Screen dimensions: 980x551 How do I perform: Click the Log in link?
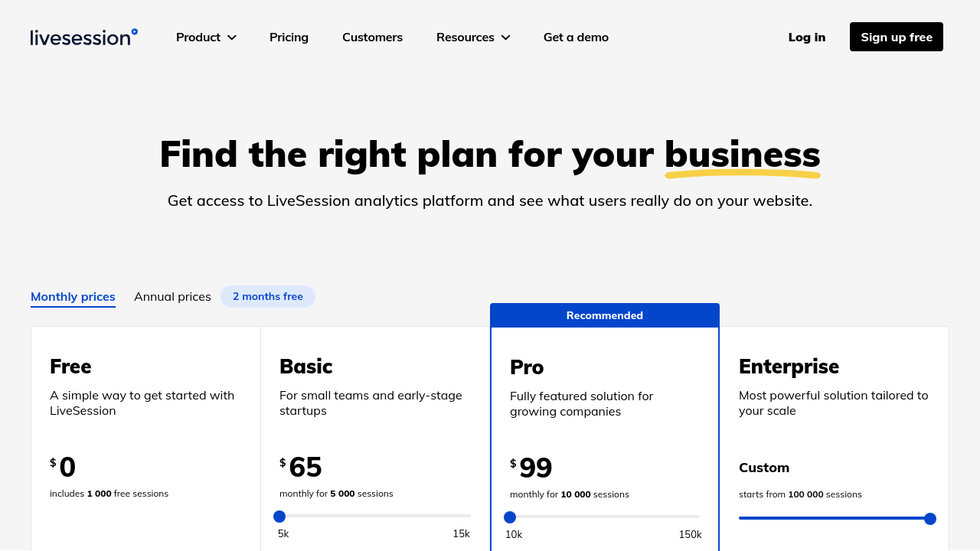click(x=807, y=37)
